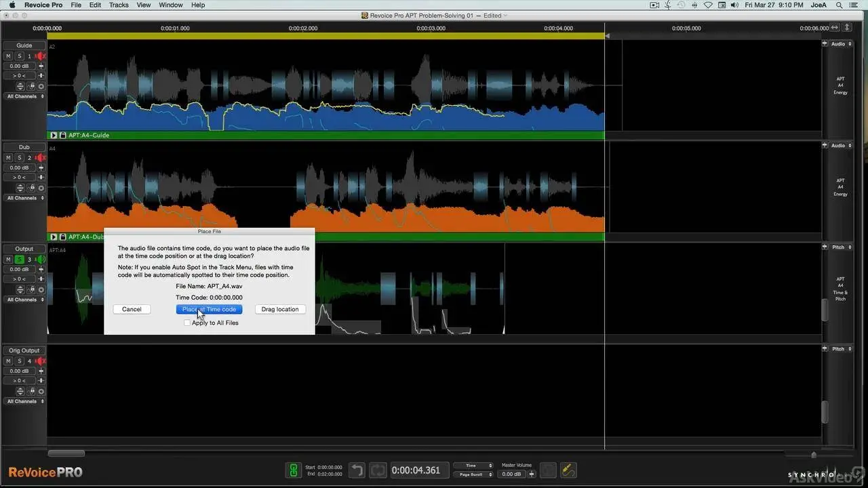Click the speaker icon on the Guide track

(x=41, y=56)
